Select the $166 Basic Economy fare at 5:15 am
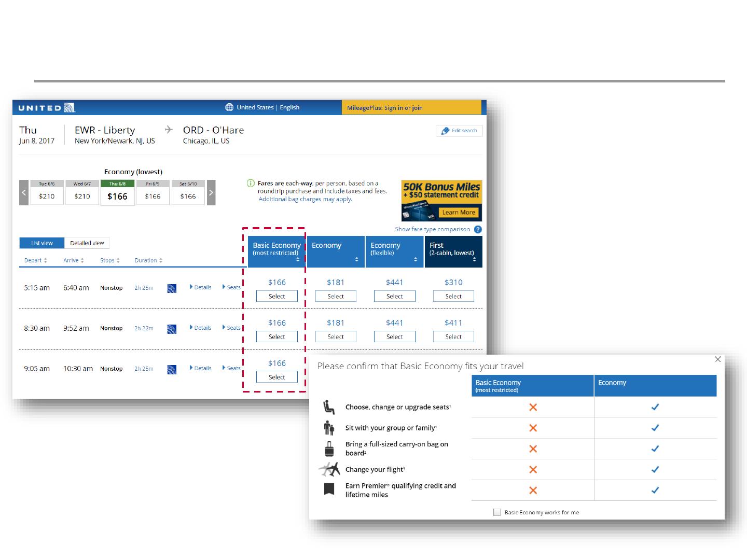The image size is (747, 560). point(277,296)
